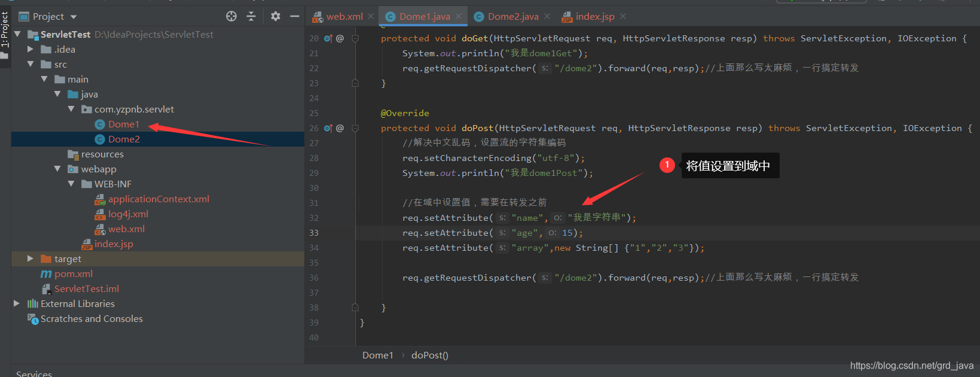The height and width of the screenshot is (377, 980).
Task: Open the Project panel settings gear
Action: 275,16
